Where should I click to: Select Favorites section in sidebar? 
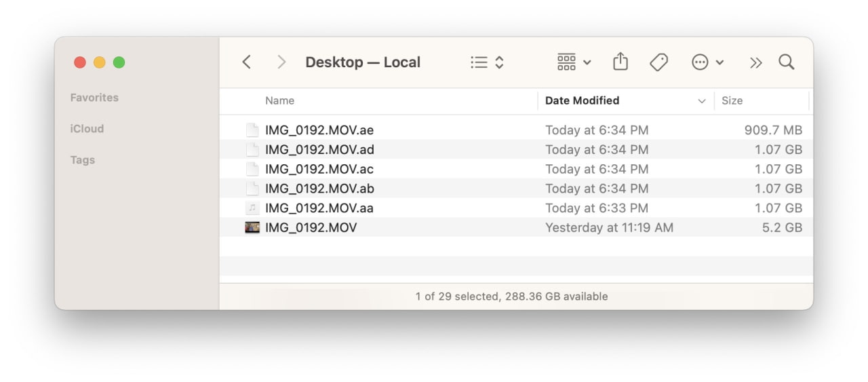(x=94, y=98)
